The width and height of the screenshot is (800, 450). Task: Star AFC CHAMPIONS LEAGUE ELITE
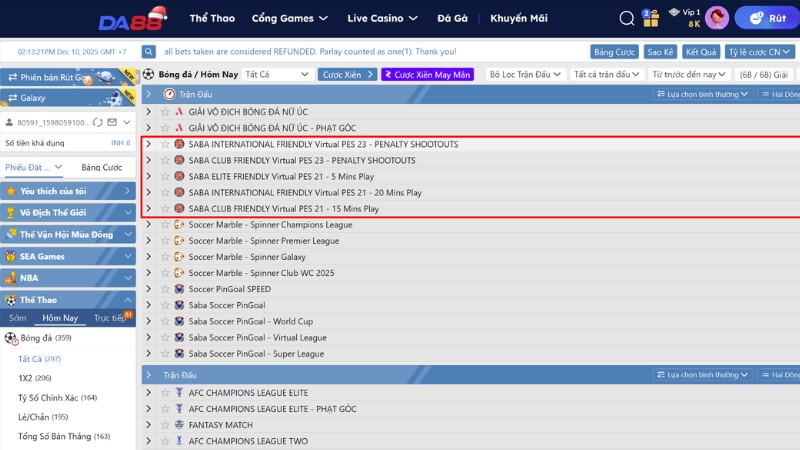pos(165,393)
